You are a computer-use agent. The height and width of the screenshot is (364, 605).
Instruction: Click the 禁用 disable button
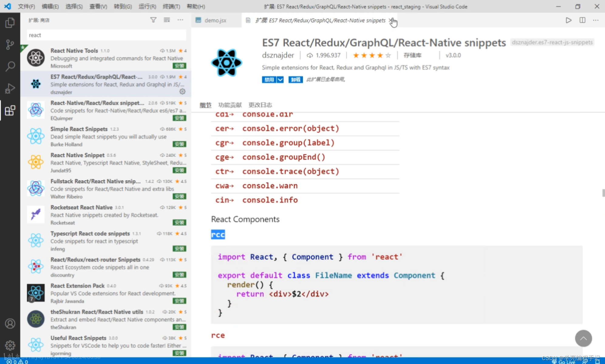[x=269, y=79]
